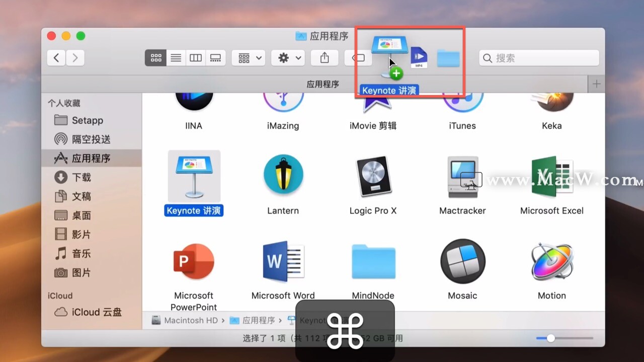Screen dimensions: 644x362
Task: Open the gear action menu
Action: pos(288,58)
